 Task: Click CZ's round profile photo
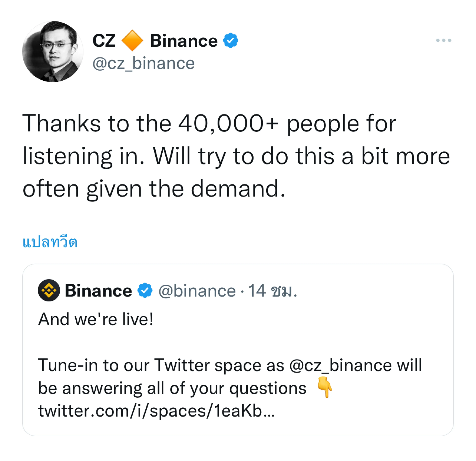(53, 52)
